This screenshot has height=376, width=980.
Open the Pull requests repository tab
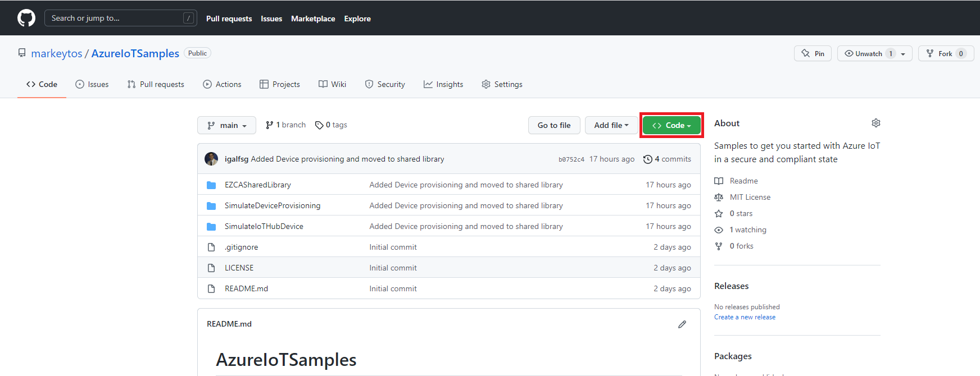coord(156,84)
